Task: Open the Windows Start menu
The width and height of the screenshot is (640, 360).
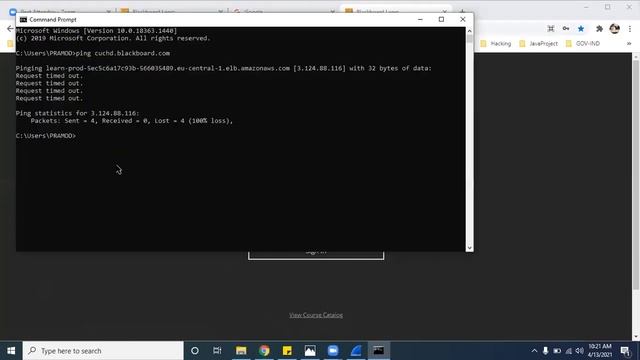Action: (11, 351)
